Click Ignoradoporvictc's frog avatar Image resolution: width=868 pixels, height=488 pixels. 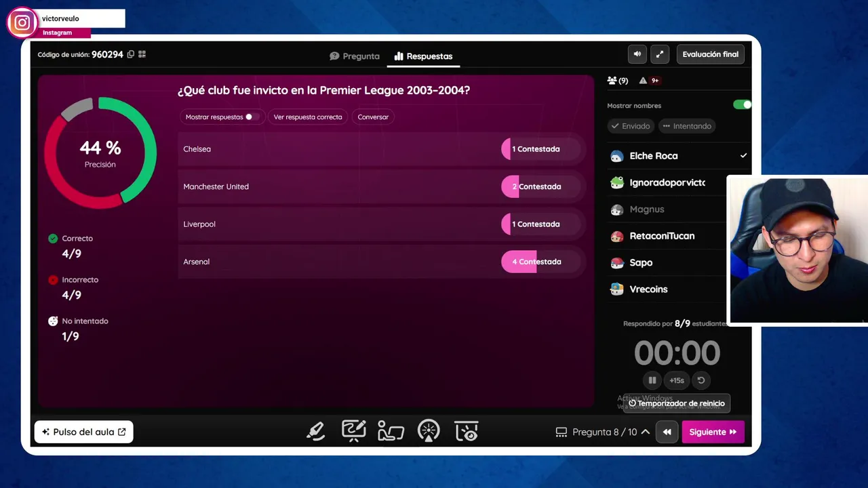click(616, 182)
